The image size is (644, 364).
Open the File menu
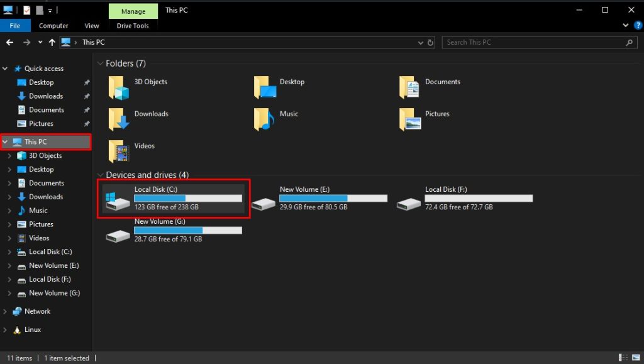coord(15,25)
